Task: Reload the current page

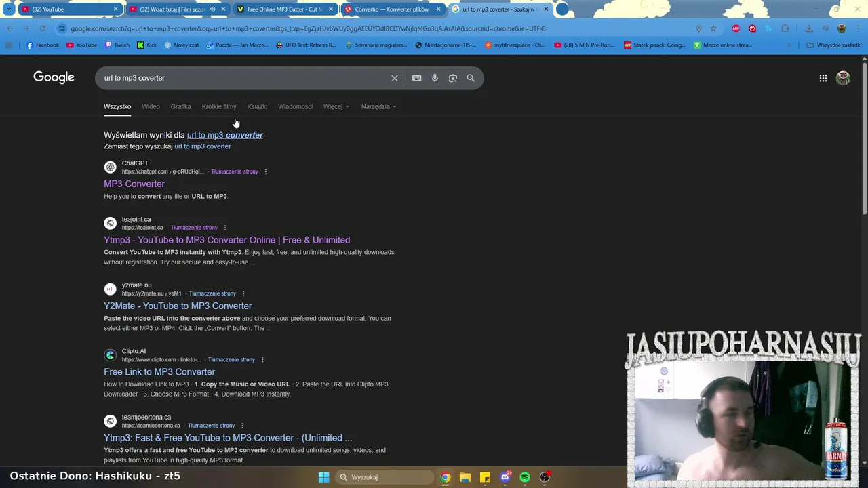Action: point(42,28)
